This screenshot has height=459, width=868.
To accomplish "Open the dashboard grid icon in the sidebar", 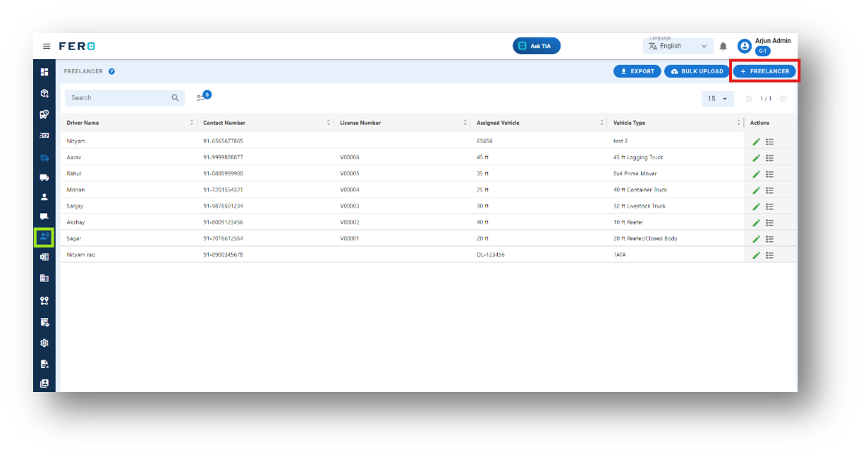I will click(44, 72).
